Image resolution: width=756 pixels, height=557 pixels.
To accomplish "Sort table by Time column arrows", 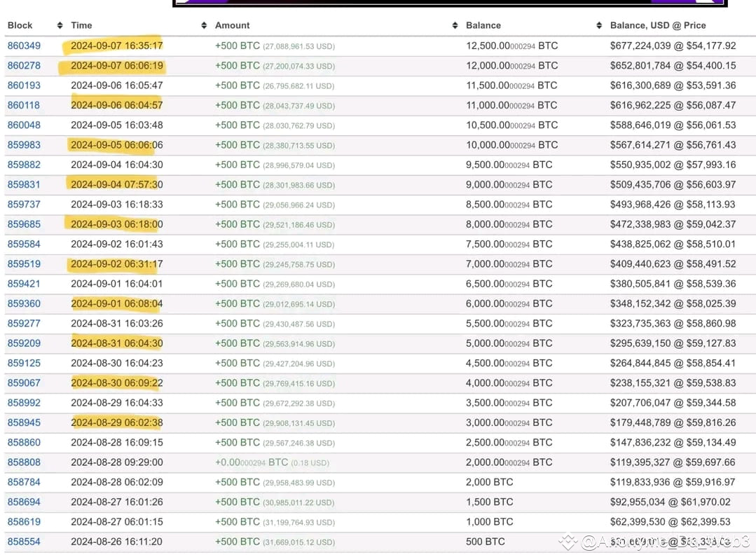I will click(x=204, y=25).
